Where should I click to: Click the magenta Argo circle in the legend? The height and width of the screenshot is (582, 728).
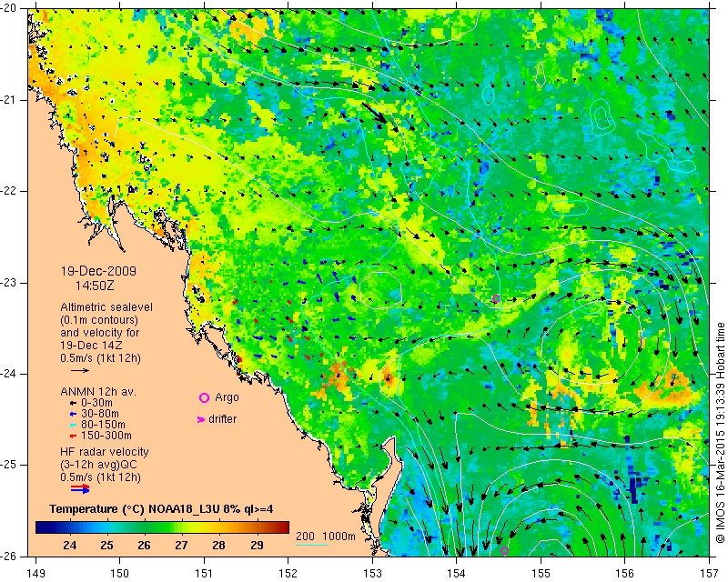[x=204, y=397]
